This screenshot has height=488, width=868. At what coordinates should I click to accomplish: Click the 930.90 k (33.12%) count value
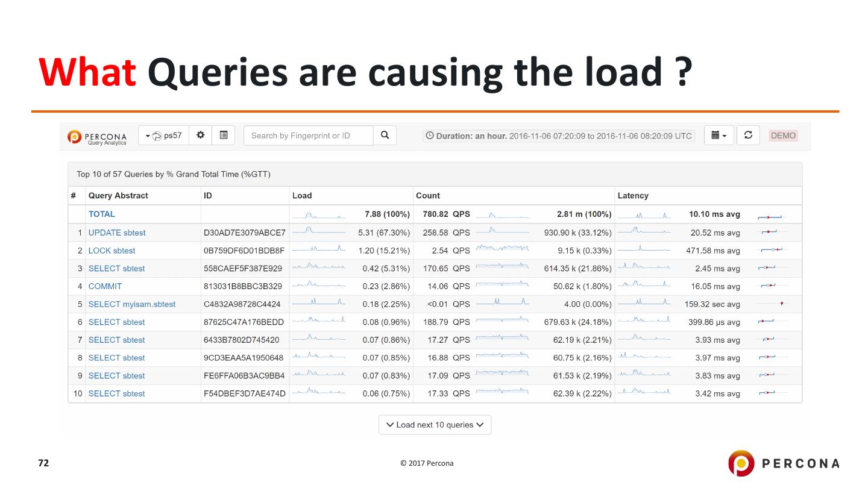click(577, 233)
